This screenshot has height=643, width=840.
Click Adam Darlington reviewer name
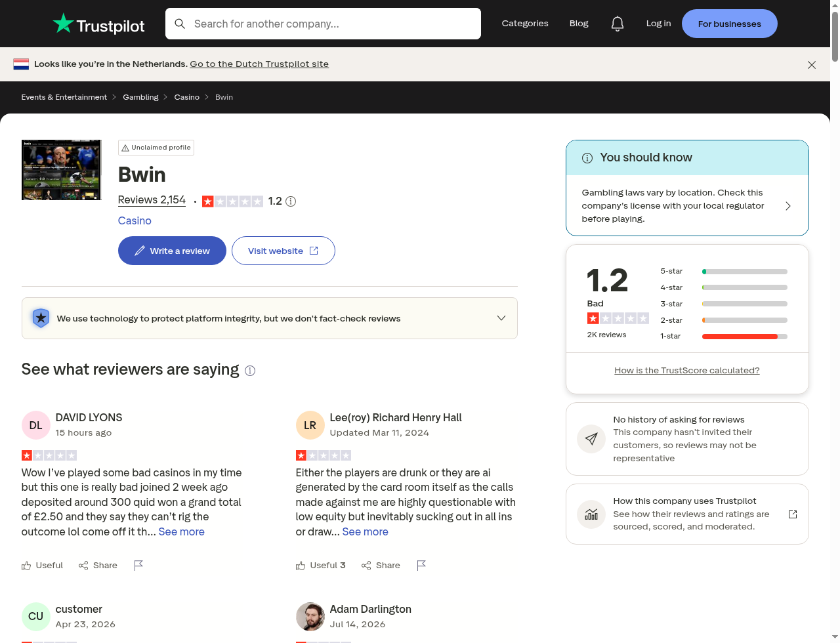pos(371,610)
